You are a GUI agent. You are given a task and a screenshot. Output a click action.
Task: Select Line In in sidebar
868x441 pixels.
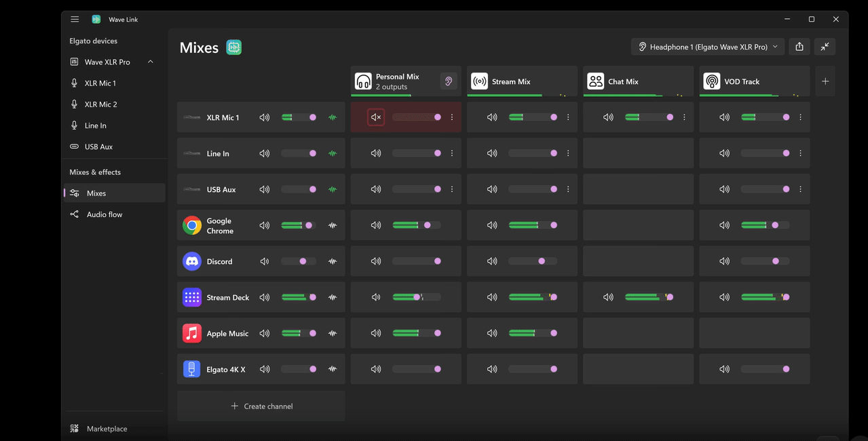[114, 126]
